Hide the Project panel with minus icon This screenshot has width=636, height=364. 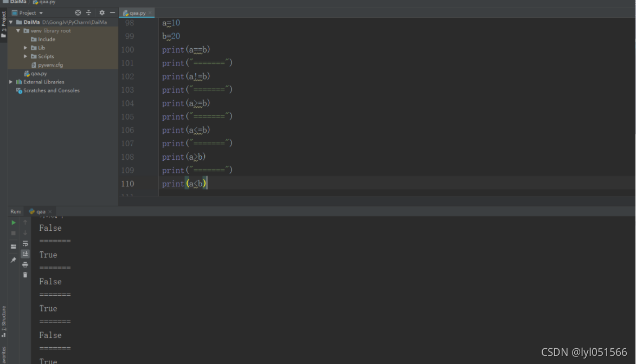[112, 12]
